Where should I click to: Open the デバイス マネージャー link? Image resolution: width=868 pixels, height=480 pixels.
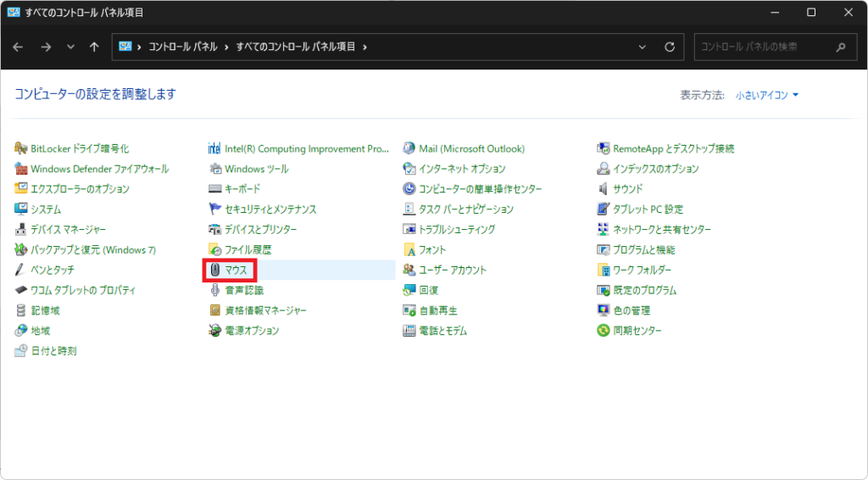coord(69,230)
